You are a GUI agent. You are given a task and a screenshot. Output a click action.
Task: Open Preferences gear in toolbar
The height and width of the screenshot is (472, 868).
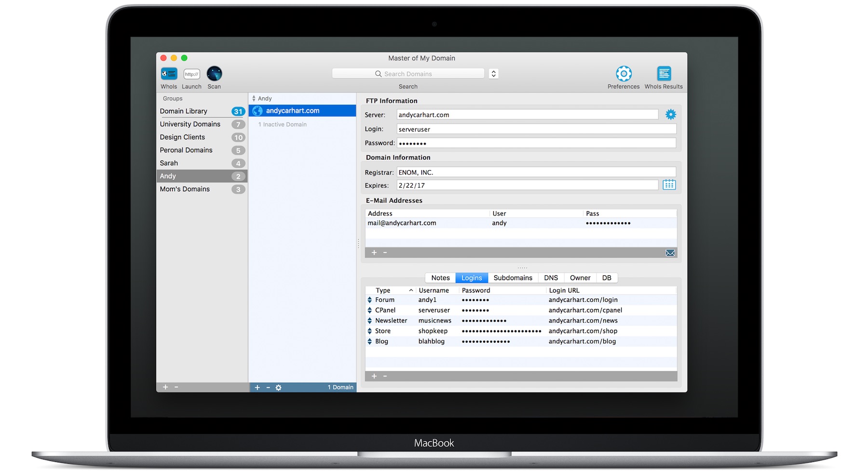pos(624,74)
